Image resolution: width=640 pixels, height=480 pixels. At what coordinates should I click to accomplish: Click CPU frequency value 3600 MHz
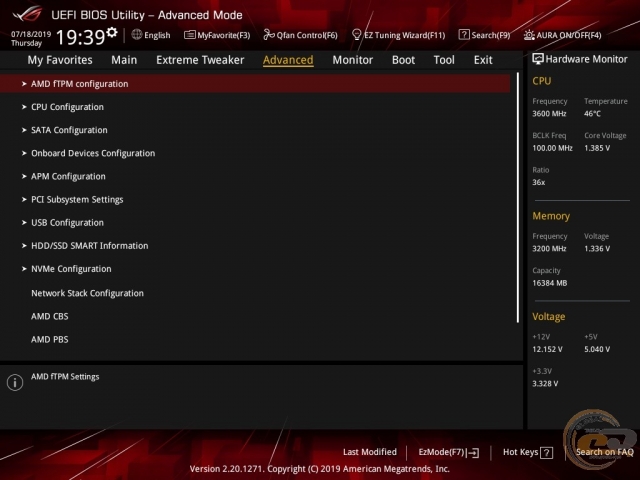549,114
